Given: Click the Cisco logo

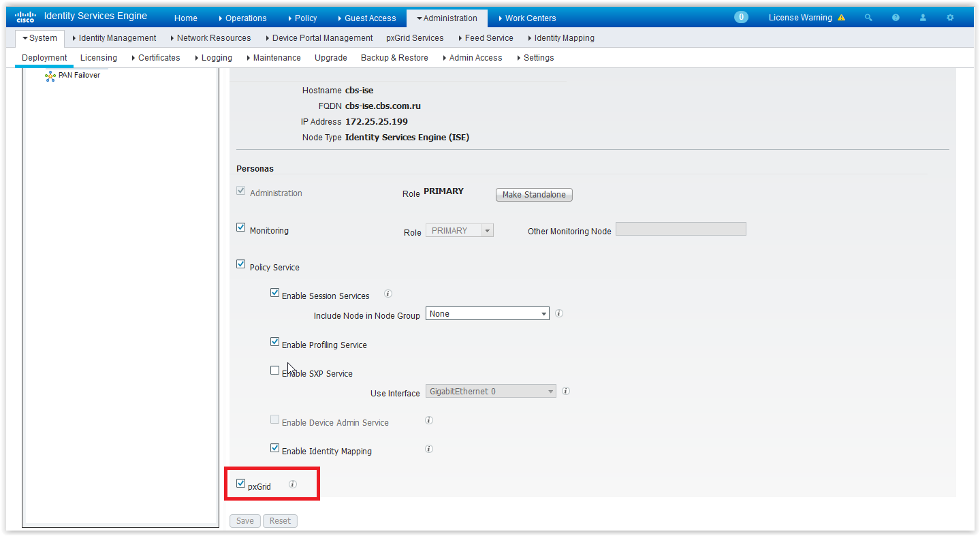Looking at the screenshot, I should pos(25,17).
